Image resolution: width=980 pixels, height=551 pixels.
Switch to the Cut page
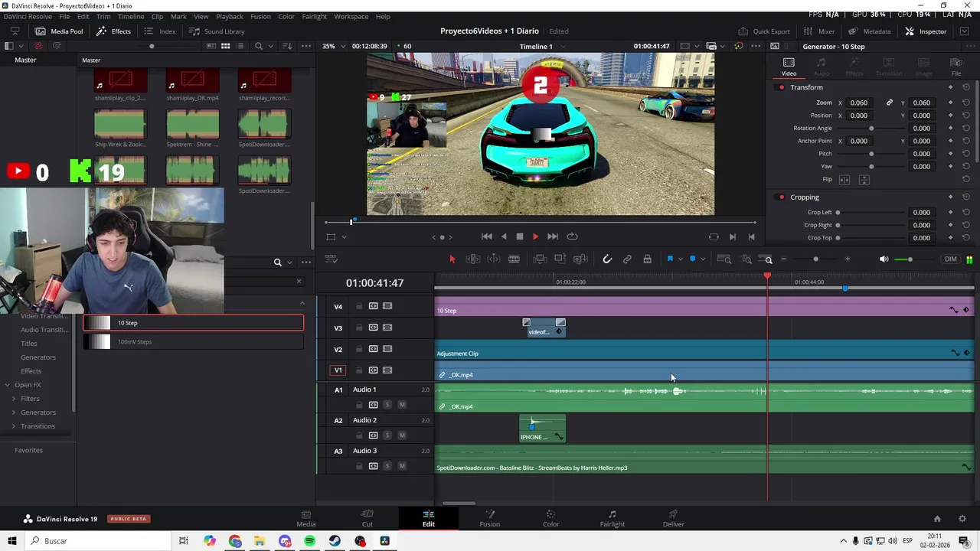click(367, 518)
